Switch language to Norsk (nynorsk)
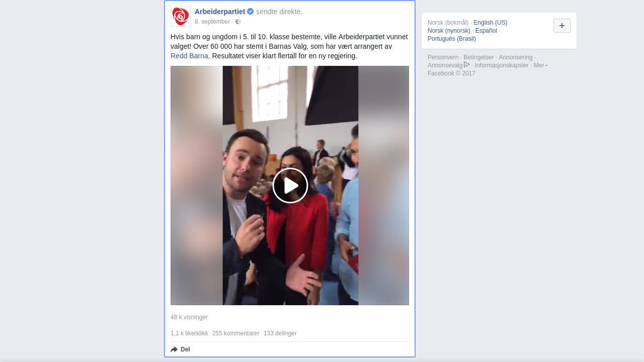 pyautogui.click(x=449, y=31)
